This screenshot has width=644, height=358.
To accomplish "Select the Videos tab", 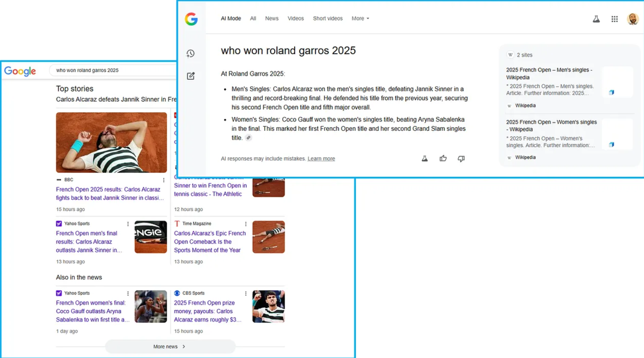I will point(295,18).
